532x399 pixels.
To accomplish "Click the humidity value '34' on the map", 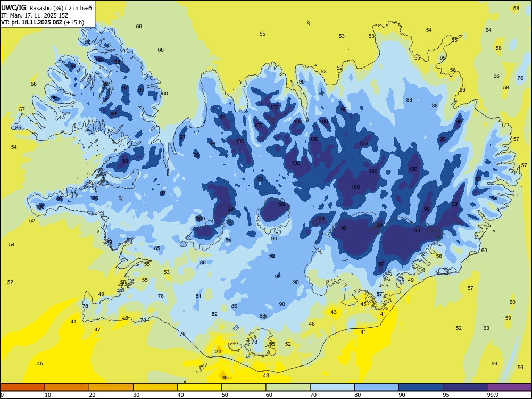I will [218, 351].
